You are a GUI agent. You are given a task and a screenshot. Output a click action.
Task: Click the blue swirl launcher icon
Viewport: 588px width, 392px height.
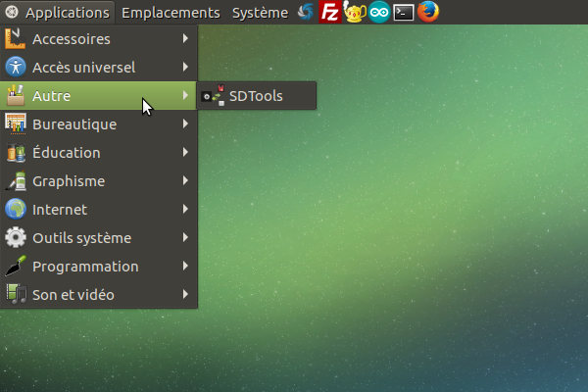pos(306,13)
